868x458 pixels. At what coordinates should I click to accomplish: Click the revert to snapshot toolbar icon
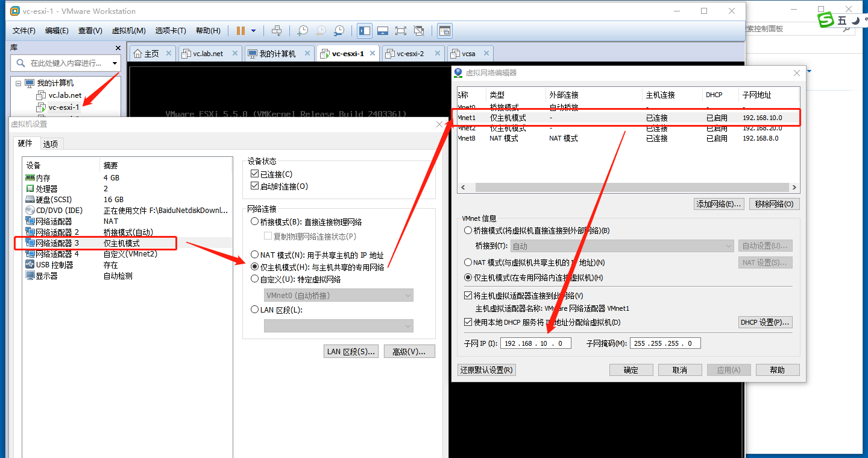[321, 31]
